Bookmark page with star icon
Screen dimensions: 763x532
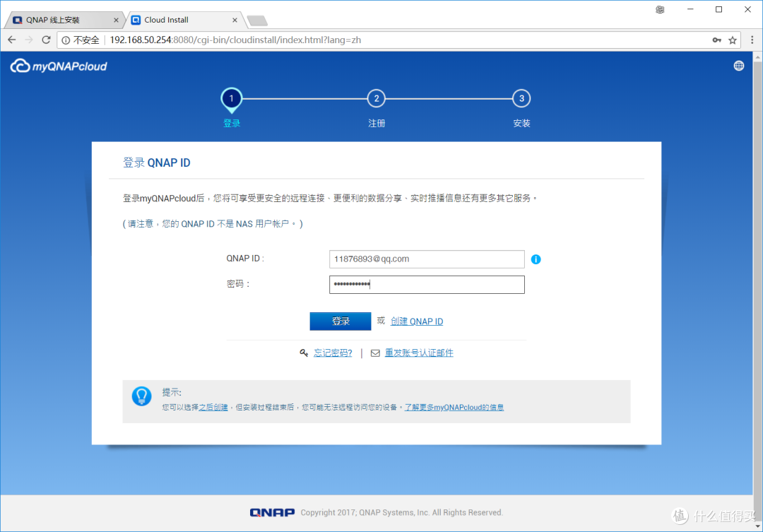[733, 40]
